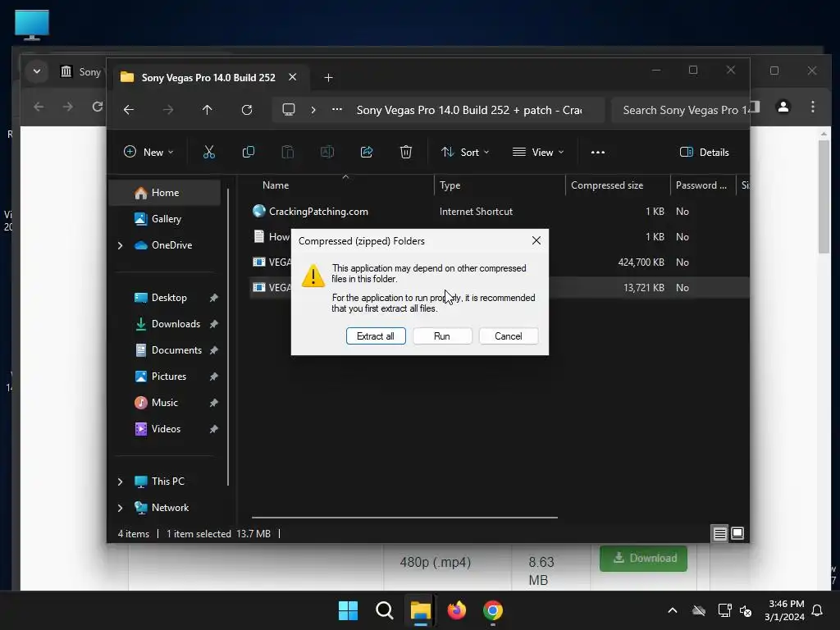The image size is (840, 630).
Task: Open the notifications bell icon
Action: (x=818, y=610)
